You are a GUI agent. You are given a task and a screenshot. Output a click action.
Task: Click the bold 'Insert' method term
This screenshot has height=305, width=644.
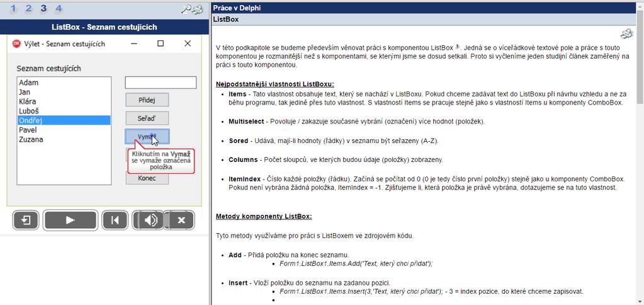tap(237, 283)
